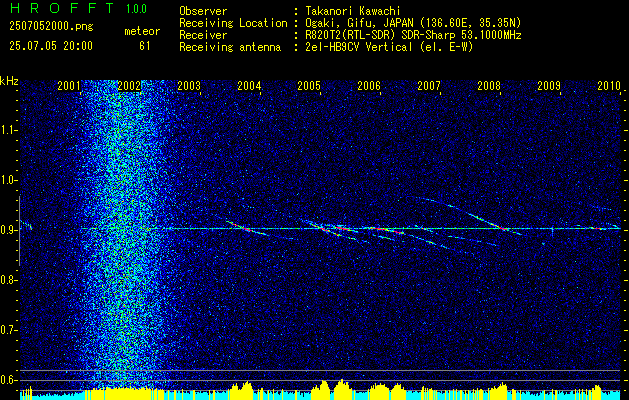Click the Receiving Location field label
This screenshot has height=400, width=629.
(233, 23)
